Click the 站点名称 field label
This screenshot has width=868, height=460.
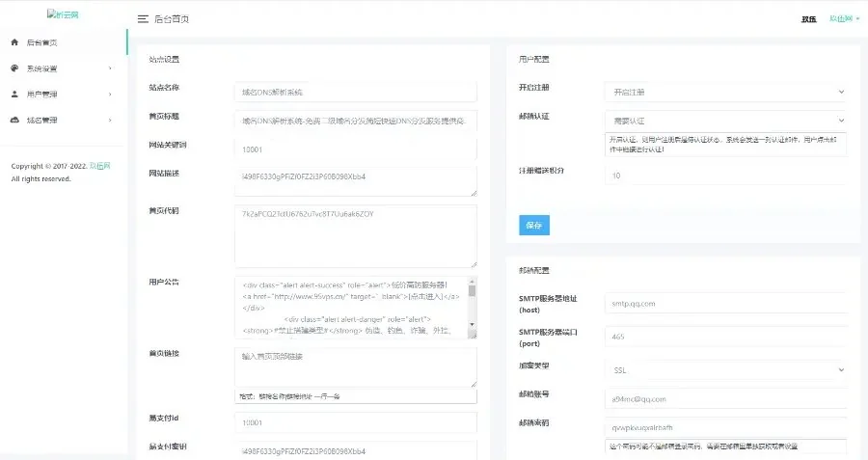(164, 88)
